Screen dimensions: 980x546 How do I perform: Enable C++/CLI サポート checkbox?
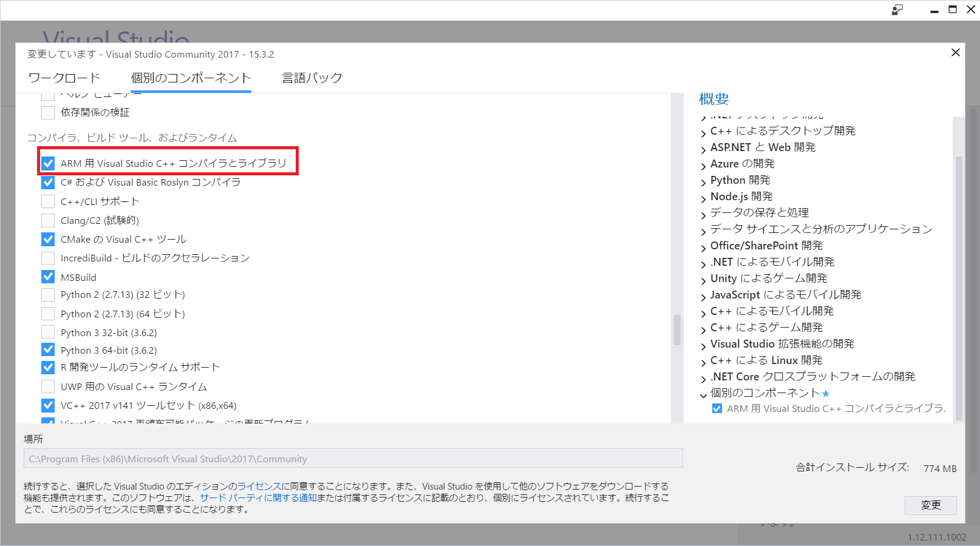48,201
